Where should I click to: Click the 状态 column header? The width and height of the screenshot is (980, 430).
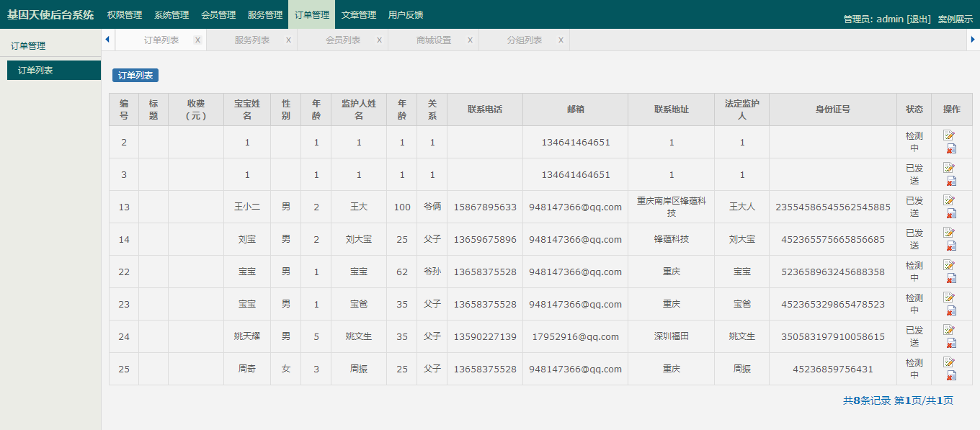point(914,109)
